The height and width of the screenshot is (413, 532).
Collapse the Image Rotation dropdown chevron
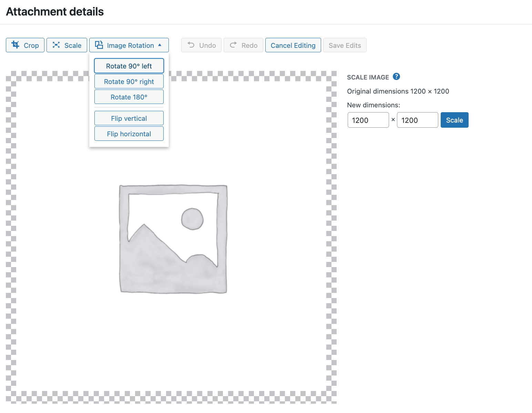tap(160, 45)
